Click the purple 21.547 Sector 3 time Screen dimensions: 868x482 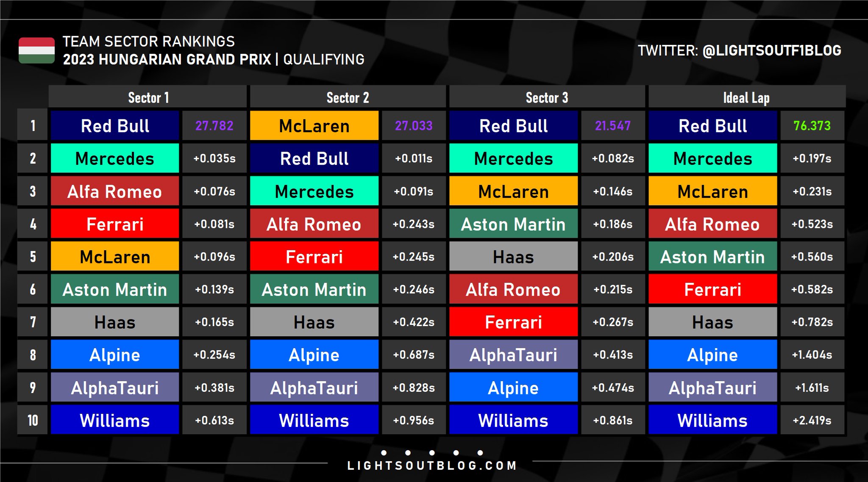pyautogui.click(x=612, y=126)
